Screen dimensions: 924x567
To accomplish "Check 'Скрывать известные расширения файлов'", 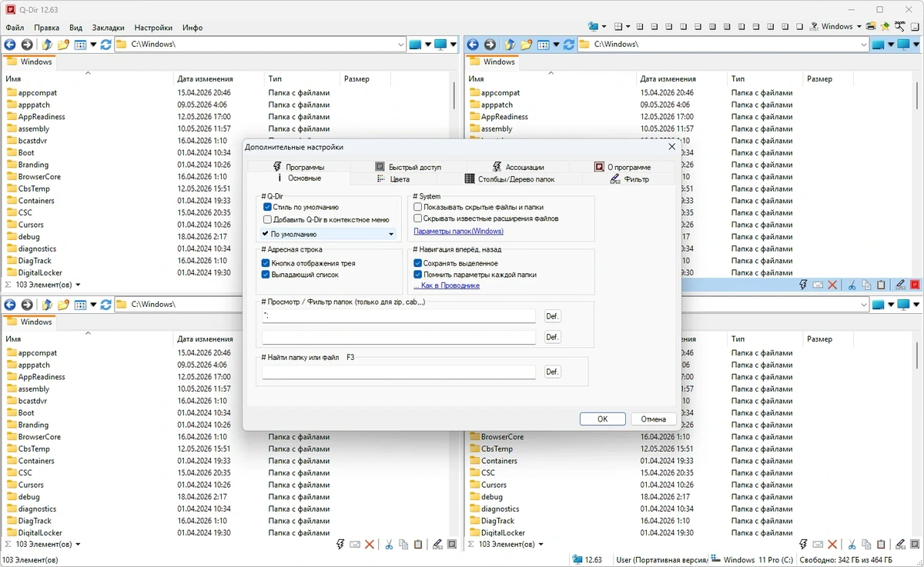I will tap(418, 218).
